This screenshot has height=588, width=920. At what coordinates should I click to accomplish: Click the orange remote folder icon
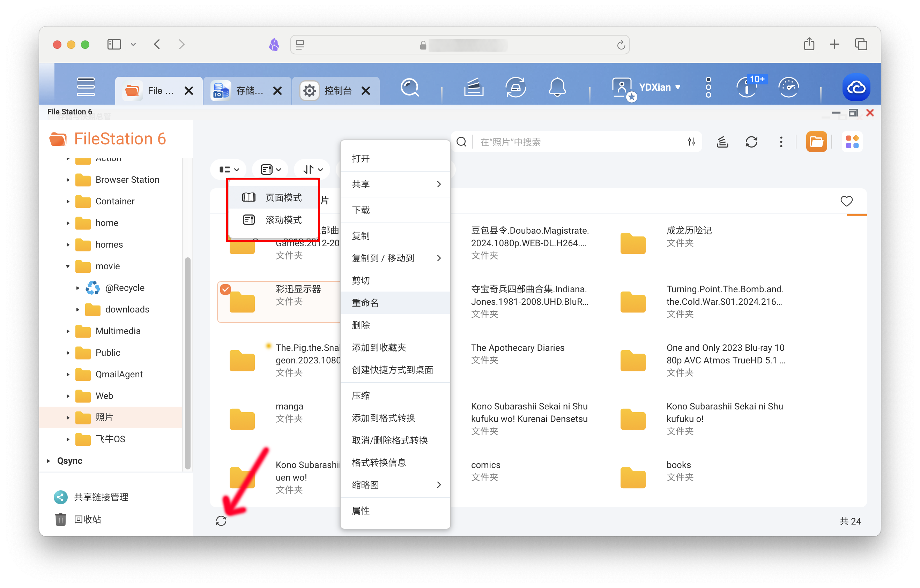816,142
